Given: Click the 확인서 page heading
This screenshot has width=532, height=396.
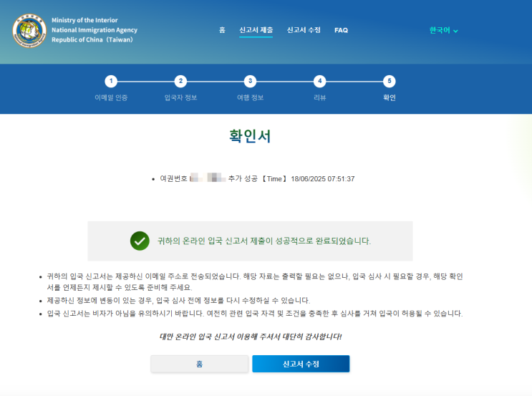Looking at the screenshot, I should 250,136.
